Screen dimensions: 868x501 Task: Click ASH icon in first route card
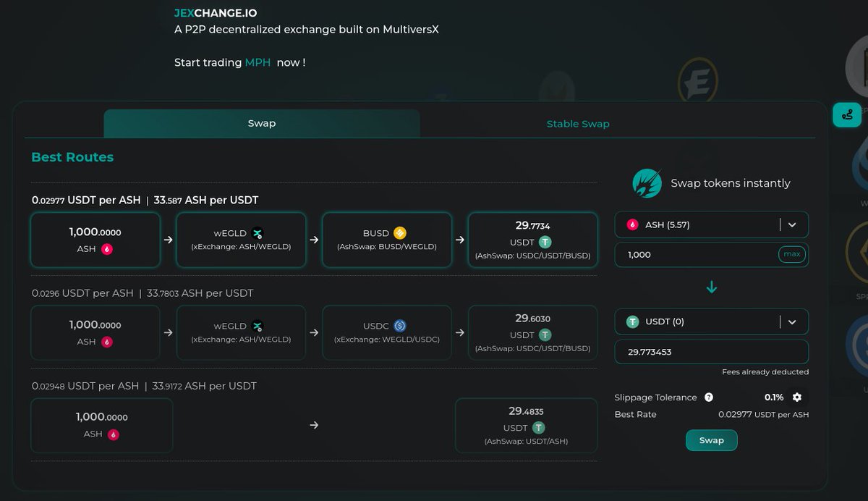click(x=107, y=249)
